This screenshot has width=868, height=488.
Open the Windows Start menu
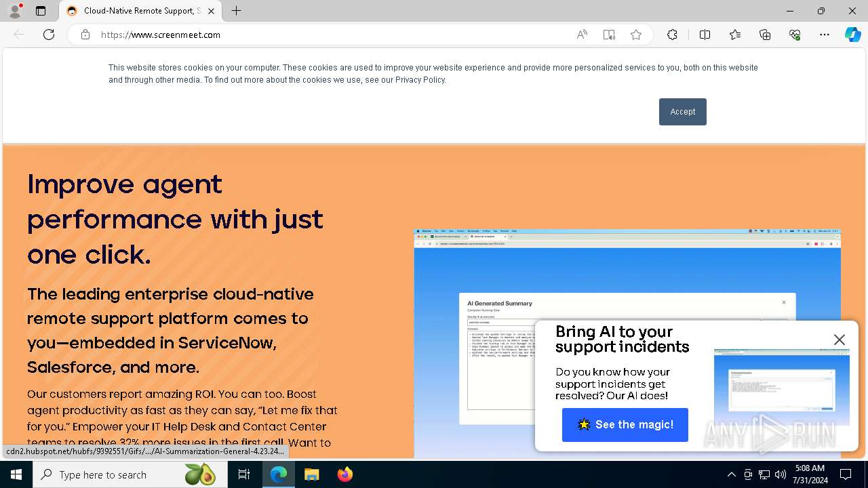16,474
